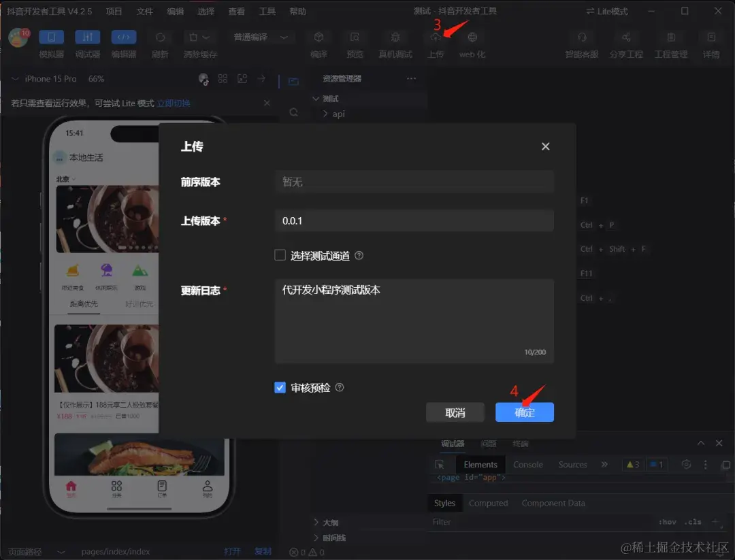Click the 上传版本 input showing 0.0.1
The width and height of the screenshot is (735, 560).
click(x=414, y=218)
